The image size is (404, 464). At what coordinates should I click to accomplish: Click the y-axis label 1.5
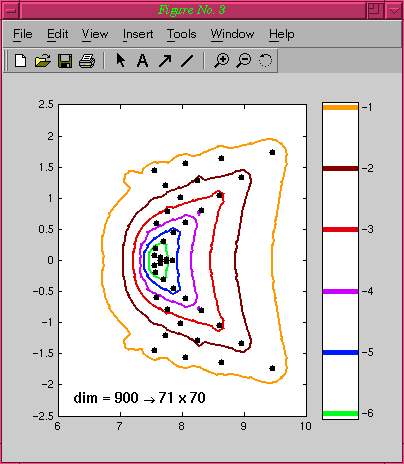tap(46, 167)
